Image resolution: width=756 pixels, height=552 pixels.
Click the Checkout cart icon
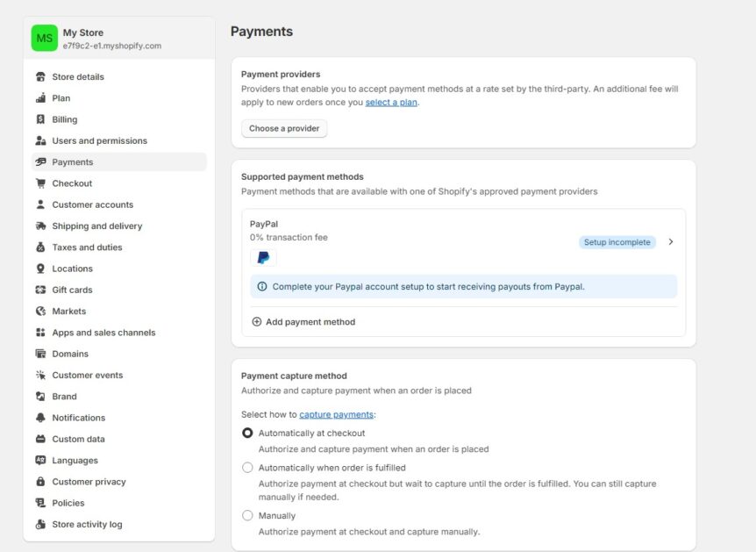pyautogui.click(x=40, y=183)
